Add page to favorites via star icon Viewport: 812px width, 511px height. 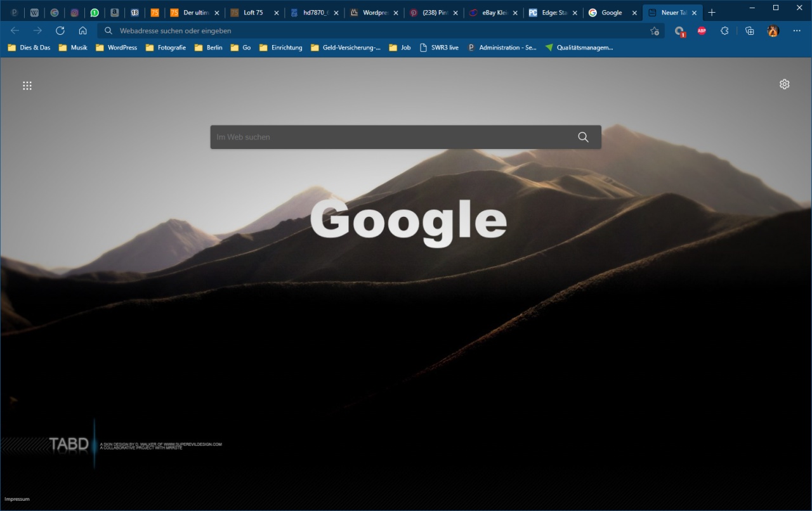click(655, 30)
